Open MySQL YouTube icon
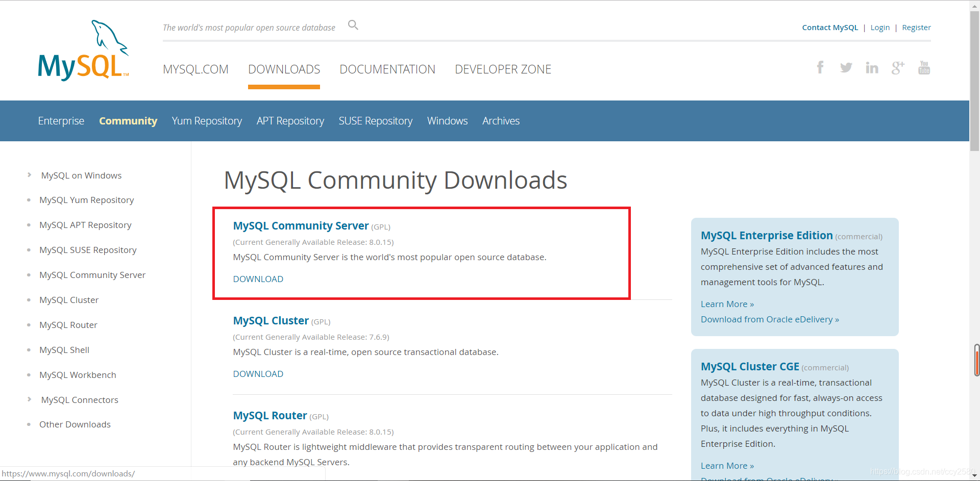980x481 pixels. click(924, 67)
